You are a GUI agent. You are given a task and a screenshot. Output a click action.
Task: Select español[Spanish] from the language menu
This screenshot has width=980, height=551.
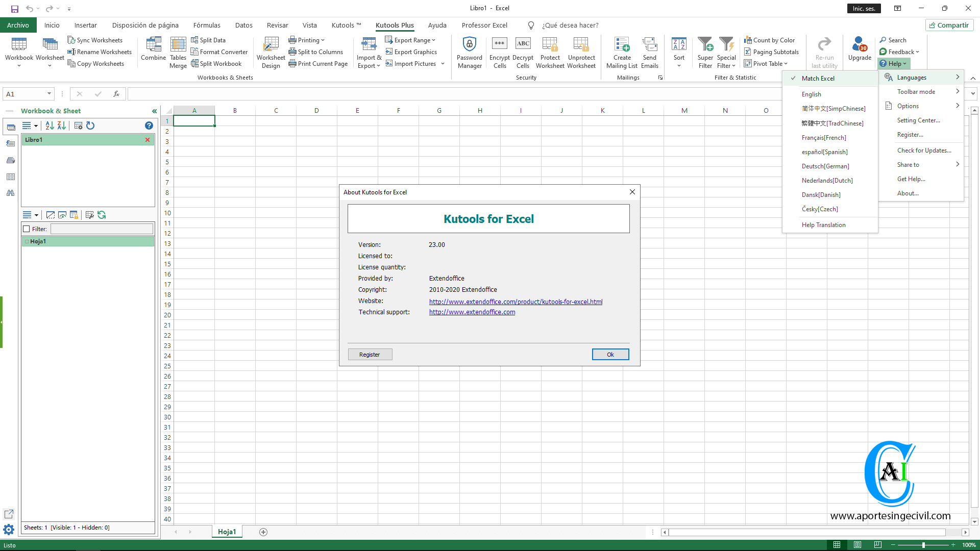825,152
